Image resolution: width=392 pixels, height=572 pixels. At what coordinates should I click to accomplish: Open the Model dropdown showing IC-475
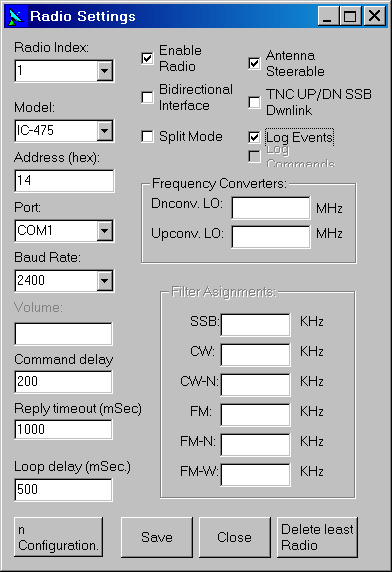click(x=105, y=130)
